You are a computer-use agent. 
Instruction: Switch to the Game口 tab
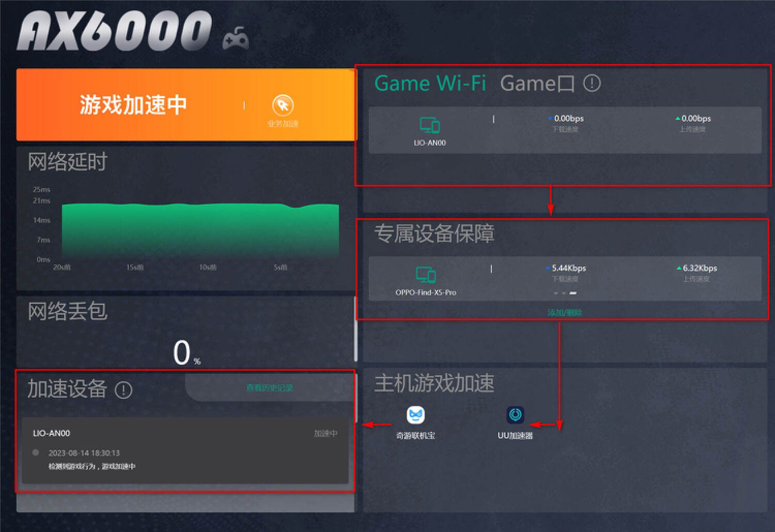click(x=537, y=83)
